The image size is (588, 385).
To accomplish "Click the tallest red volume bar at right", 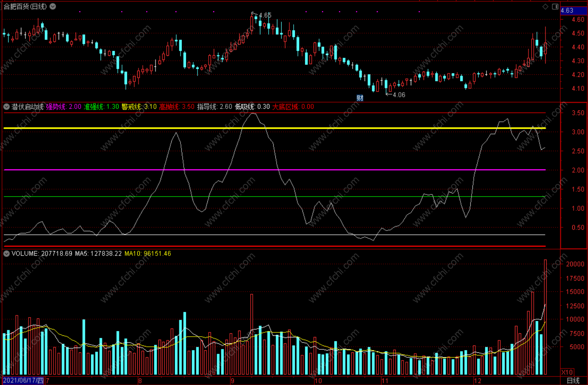I will 546,317.
